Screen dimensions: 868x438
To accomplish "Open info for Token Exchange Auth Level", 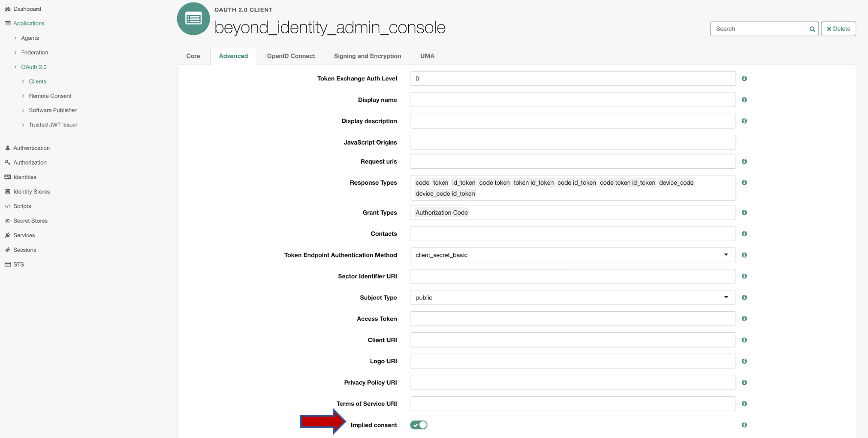I will coord(744,79).
